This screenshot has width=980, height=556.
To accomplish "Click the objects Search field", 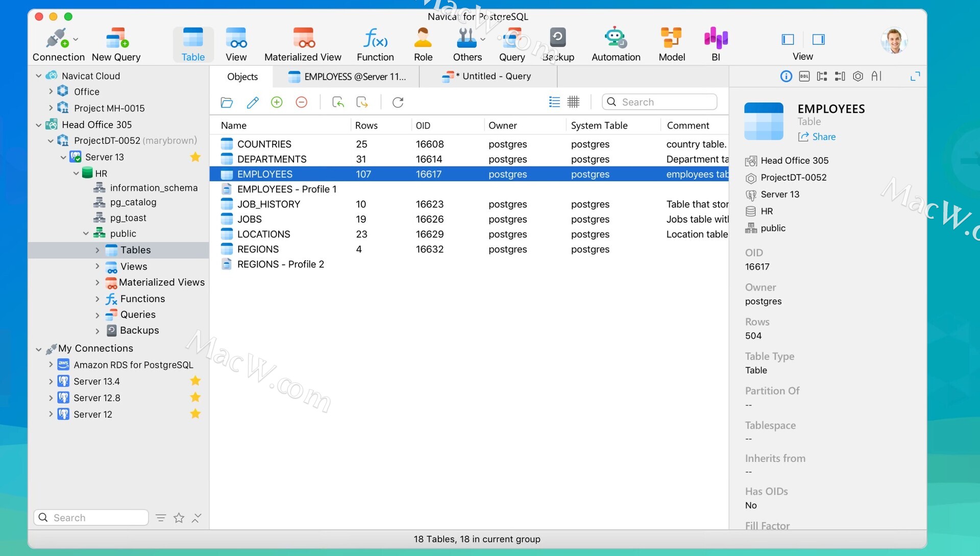I will tap(659, 102).
